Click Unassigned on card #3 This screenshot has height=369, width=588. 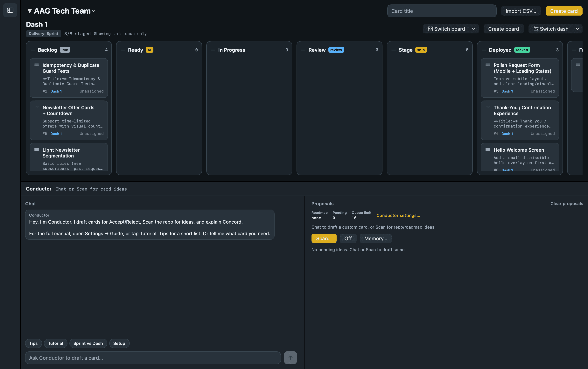coord(543,91)
